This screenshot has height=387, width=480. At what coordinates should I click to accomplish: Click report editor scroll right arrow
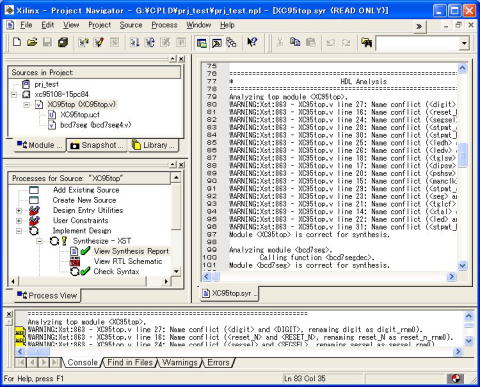(x=452, y=276)
